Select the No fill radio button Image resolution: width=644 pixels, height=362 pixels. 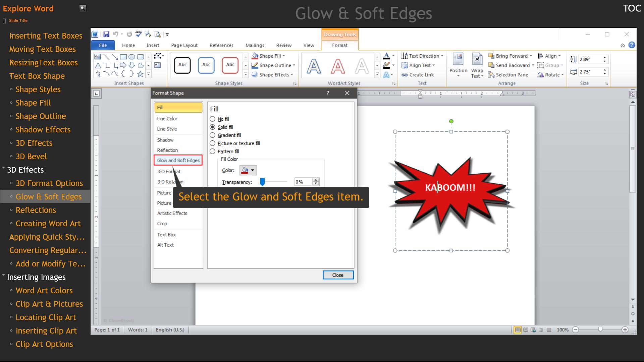212,119
